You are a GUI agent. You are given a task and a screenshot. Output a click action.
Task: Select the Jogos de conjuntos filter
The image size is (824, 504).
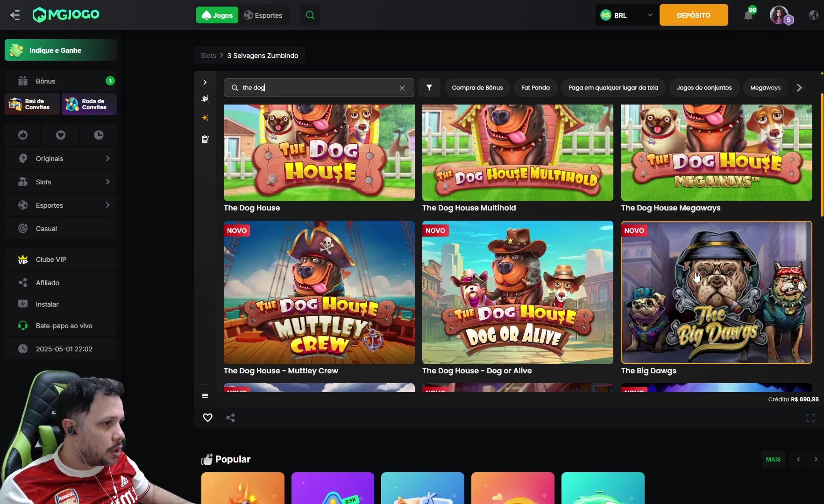[704, 88]
